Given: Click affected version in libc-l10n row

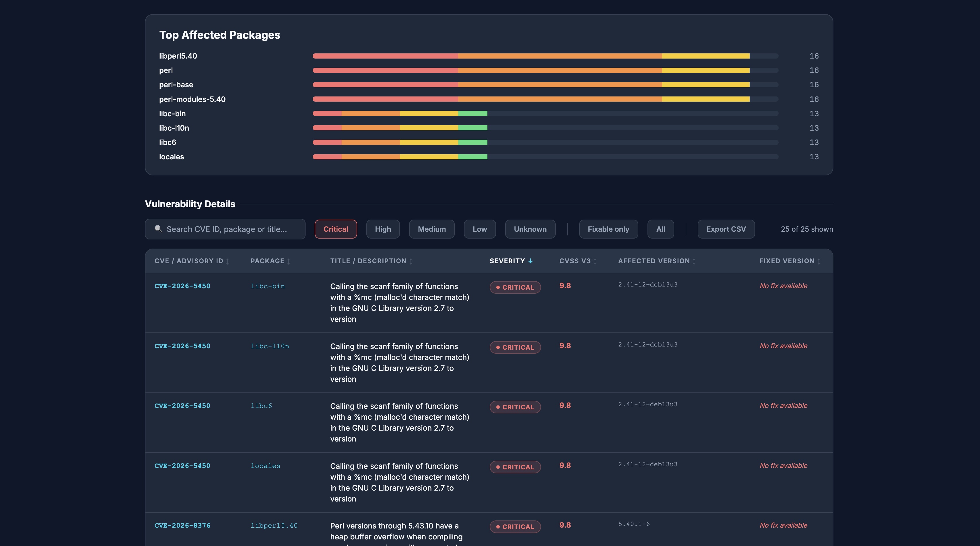Looking at the screenshot, I should [x=647, y=344].
